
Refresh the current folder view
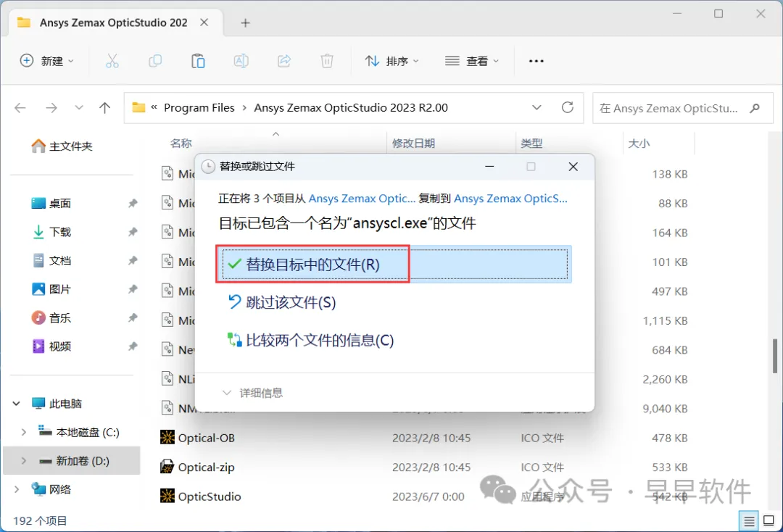567,107
